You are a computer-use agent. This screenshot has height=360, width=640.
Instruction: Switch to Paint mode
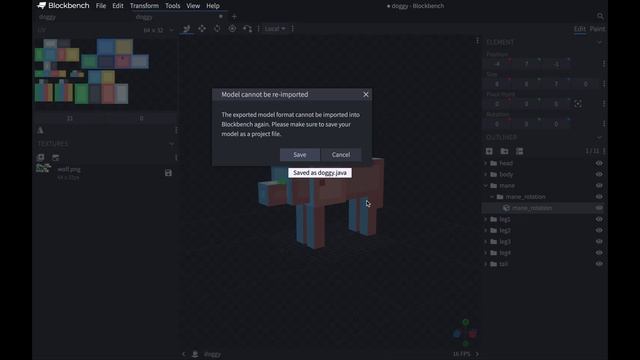click(597, 29)
